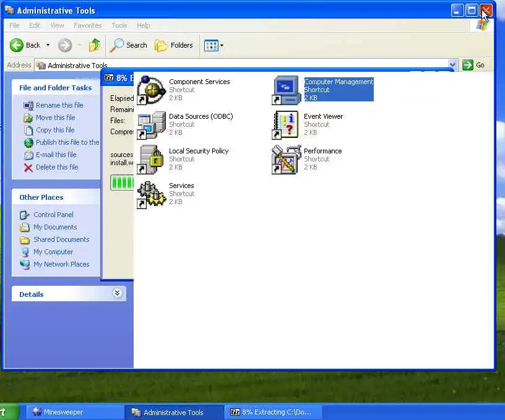The height and width of the screenshot is (420, 505).
Task: Expand the Details panel chevron
Action: click(117, 293)
